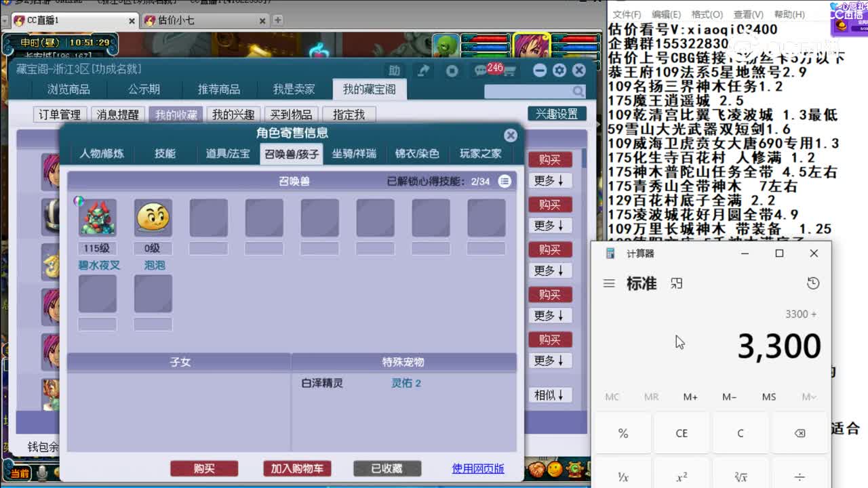The height and width of the screenshot is (488, 868).
Task: Click the MS memory store button
Action: (x=769, y=396)
